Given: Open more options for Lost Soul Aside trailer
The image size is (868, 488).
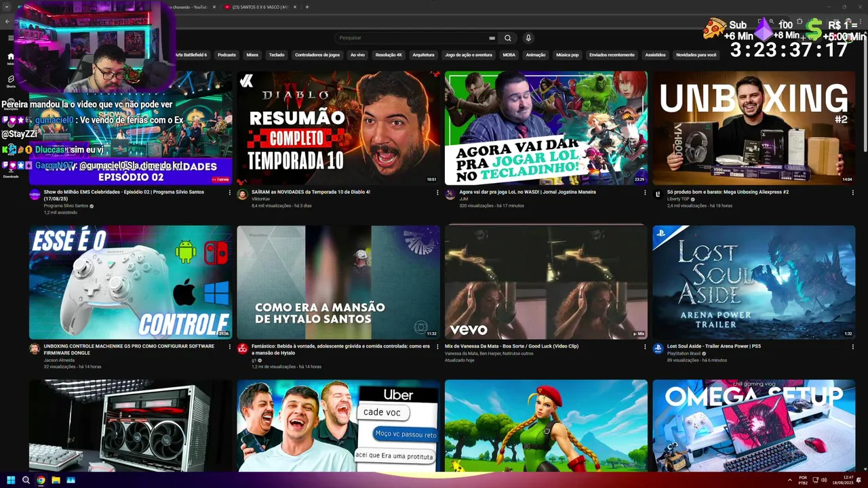Looking at the screenshot, I should coord(853,346).
